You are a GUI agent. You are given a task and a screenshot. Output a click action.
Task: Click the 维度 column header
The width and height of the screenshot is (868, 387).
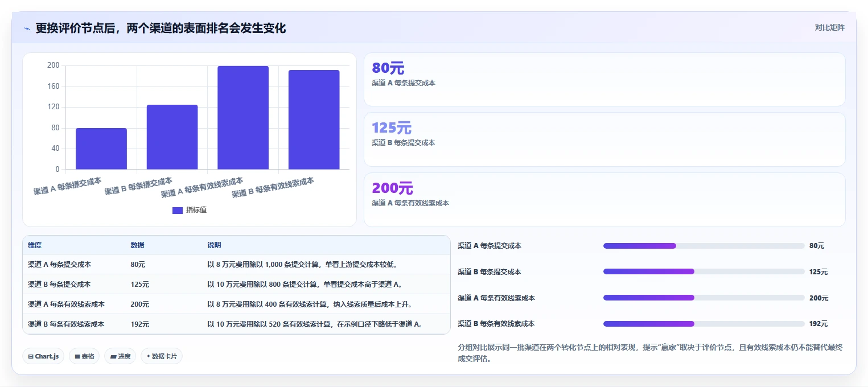(35, 245)
